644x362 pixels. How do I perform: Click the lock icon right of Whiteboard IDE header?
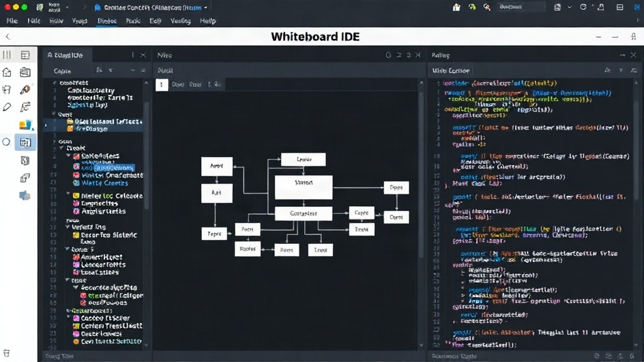633,36
